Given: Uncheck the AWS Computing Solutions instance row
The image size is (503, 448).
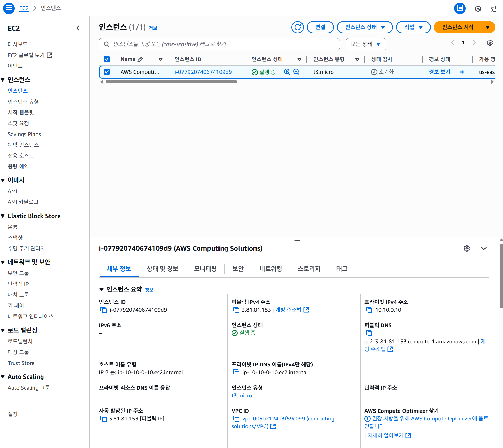Looking at the screenshot, I should [x=107, y=72].
